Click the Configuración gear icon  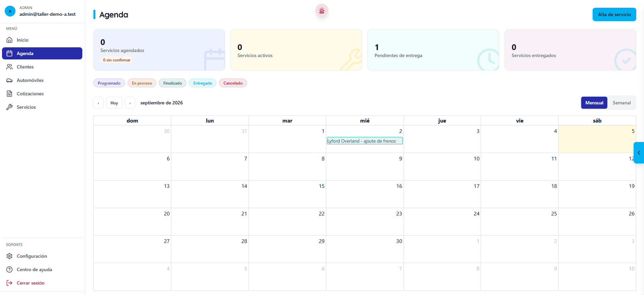tap(9, 256)
